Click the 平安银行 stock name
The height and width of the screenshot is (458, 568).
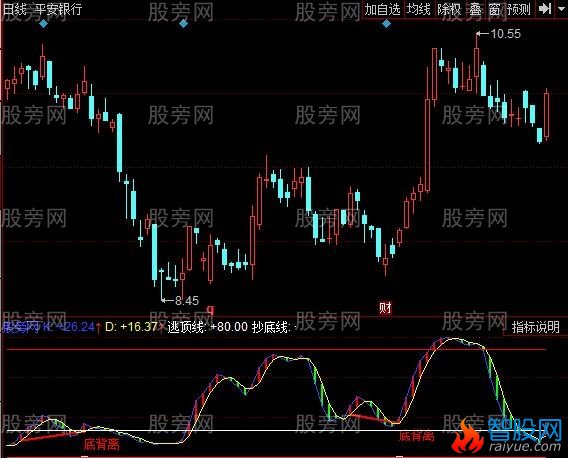pyautogui.click(x=59, y=9)
